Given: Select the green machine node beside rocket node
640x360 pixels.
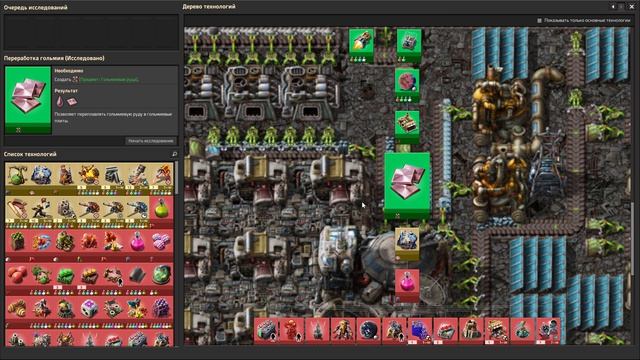Looking at the screenshot, I should tap(409, 45).
